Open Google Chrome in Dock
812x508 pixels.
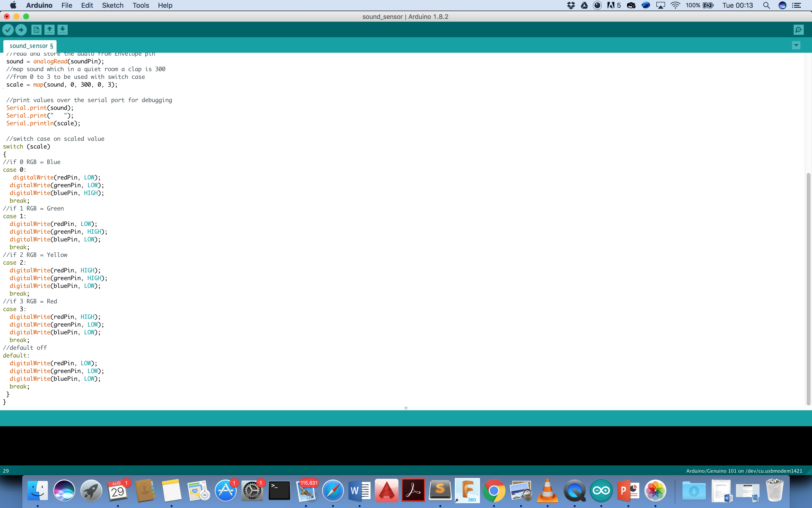[494, 491]
